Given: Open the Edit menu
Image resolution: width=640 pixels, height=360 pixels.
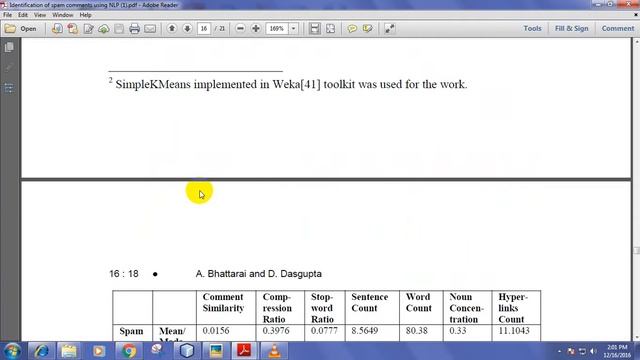Looking at the screenshot, I should point(23,15).
